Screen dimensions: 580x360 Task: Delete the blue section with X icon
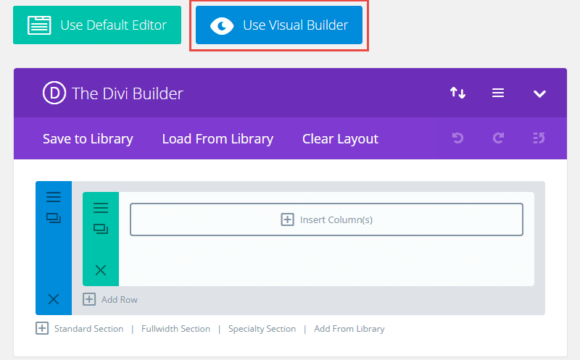(x=53, y=299)
